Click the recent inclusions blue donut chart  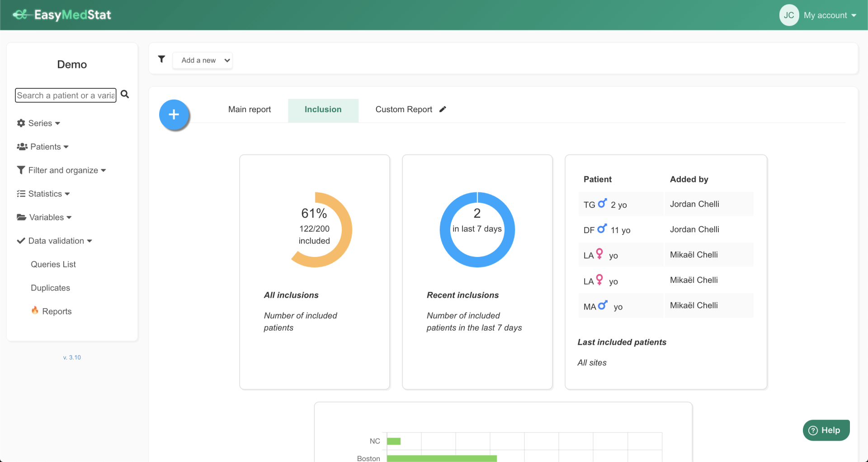477,229
